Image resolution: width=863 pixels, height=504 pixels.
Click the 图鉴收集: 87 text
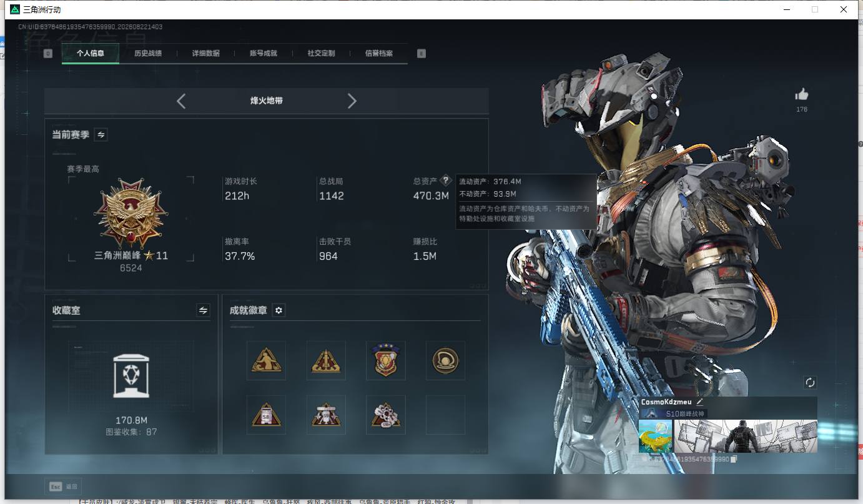[x=131, y=432]
